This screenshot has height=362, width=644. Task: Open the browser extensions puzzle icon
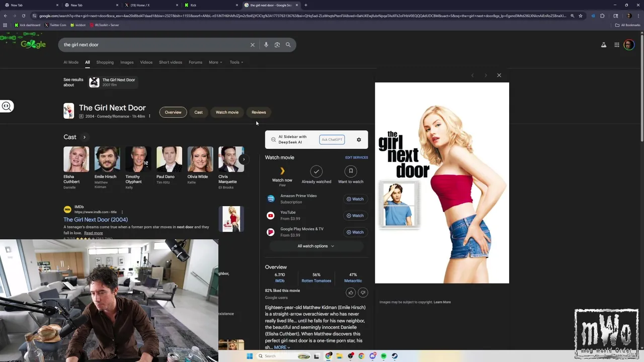pyautogui.click(x=602, y=16)
